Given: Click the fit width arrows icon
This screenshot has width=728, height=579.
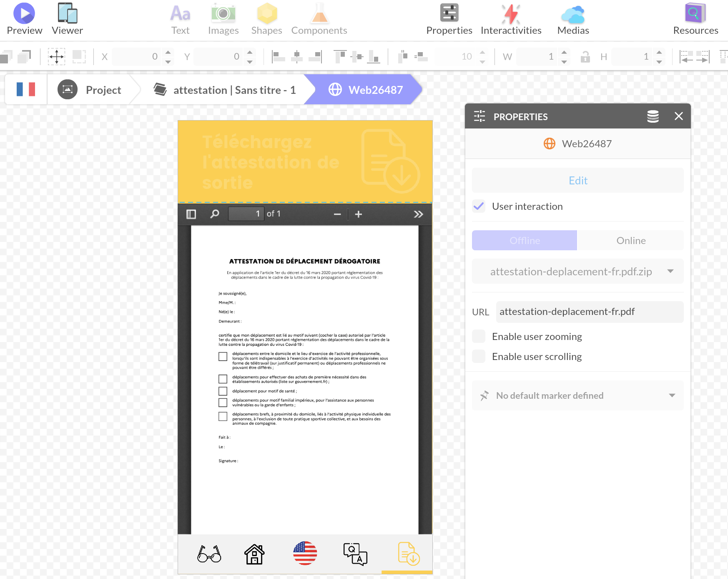Looking at the screenshot, I should 694,56.
